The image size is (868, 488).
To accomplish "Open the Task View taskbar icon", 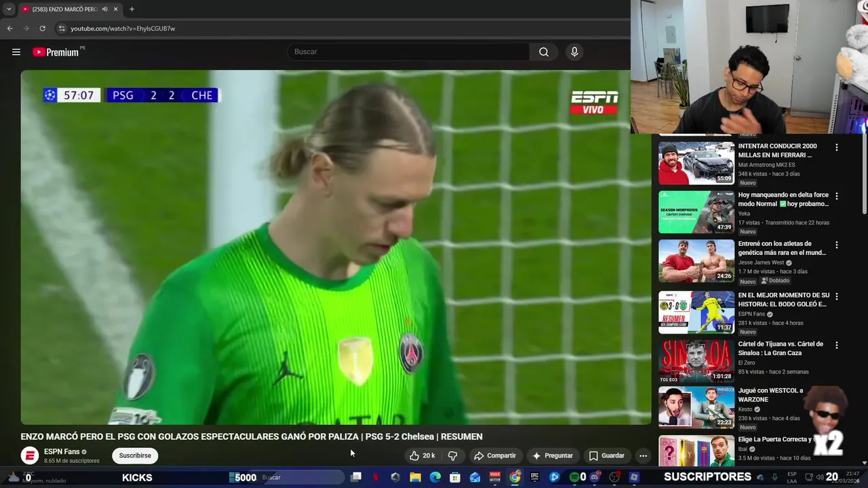I will [x=356, y=477].
